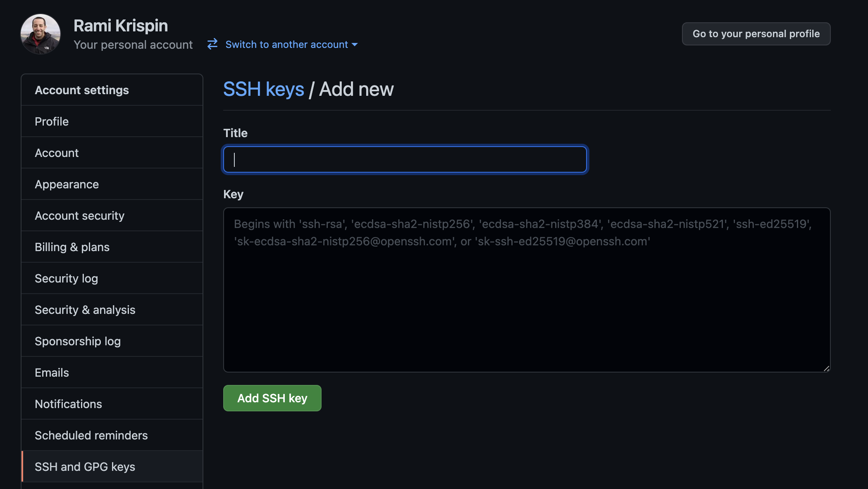
Task: Open Billing & plans page
Action: [72, 247]
